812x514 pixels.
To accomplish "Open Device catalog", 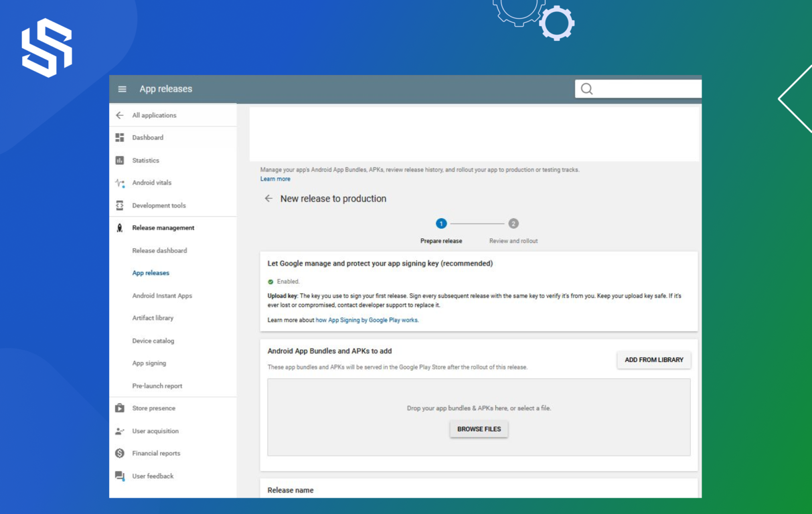I will click(x=153, y=341).
